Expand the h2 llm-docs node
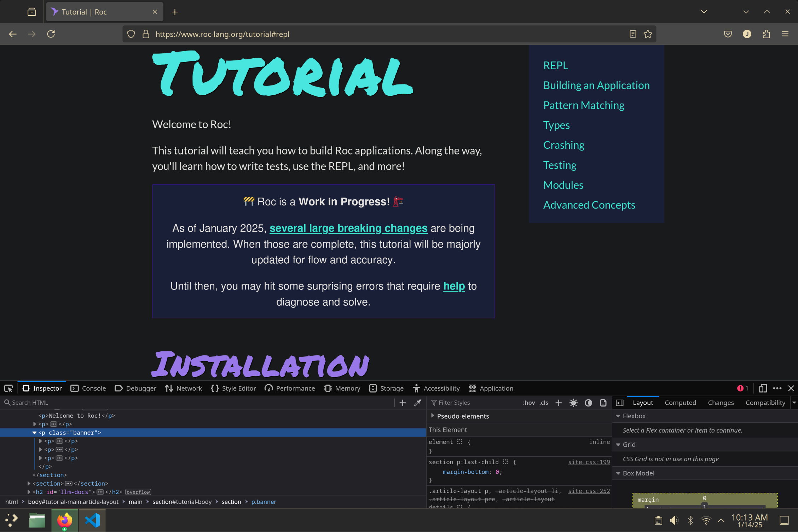The image size is (798, 532). coord(29,492)
